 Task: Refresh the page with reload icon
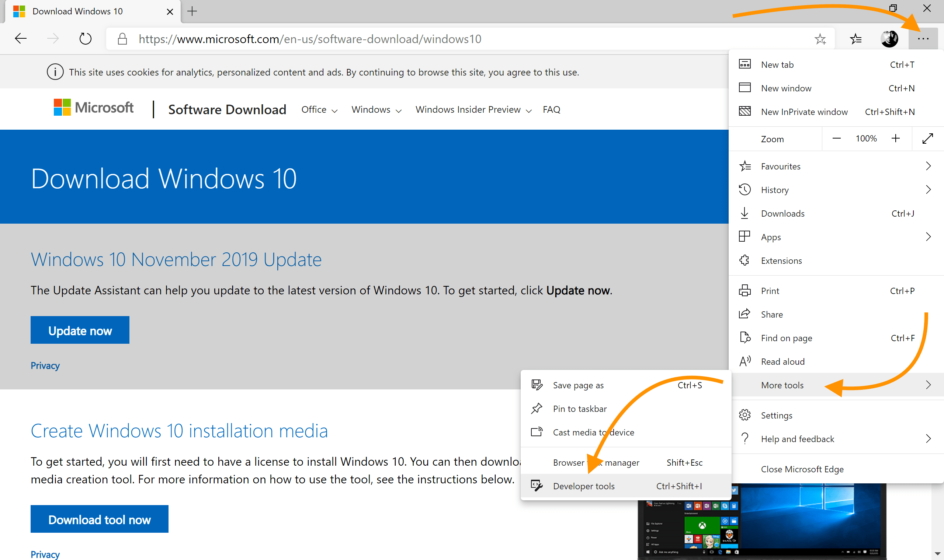click(x=85, y=38)
